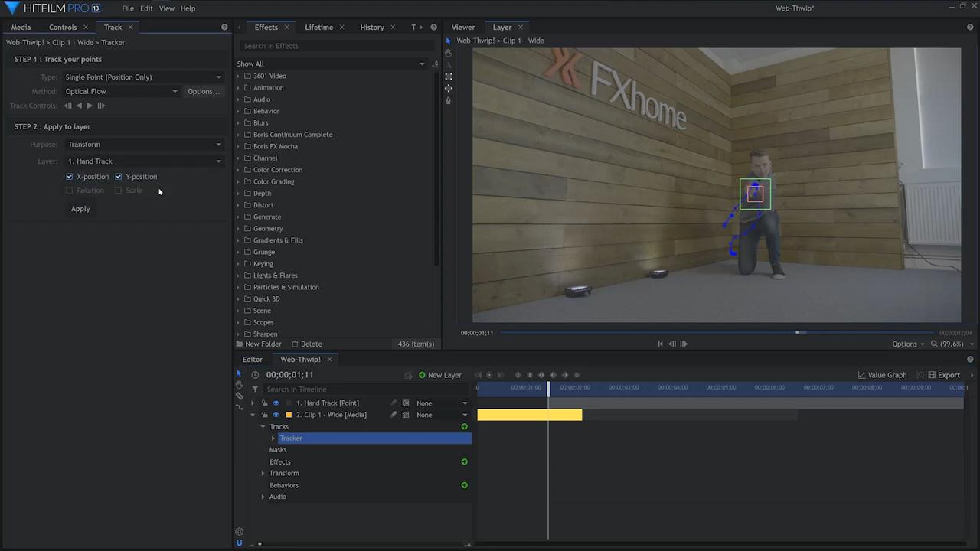Expand the Transform properties group
Image resolution: width=980 pixels, height=551 pixels.
tap(263, 474)
